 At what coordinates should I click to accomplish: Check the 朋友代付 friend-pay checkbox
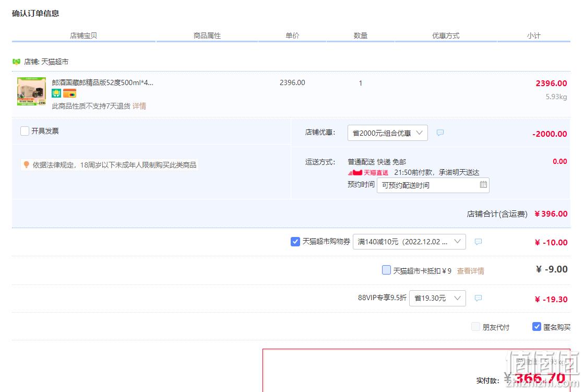point(475,327)
